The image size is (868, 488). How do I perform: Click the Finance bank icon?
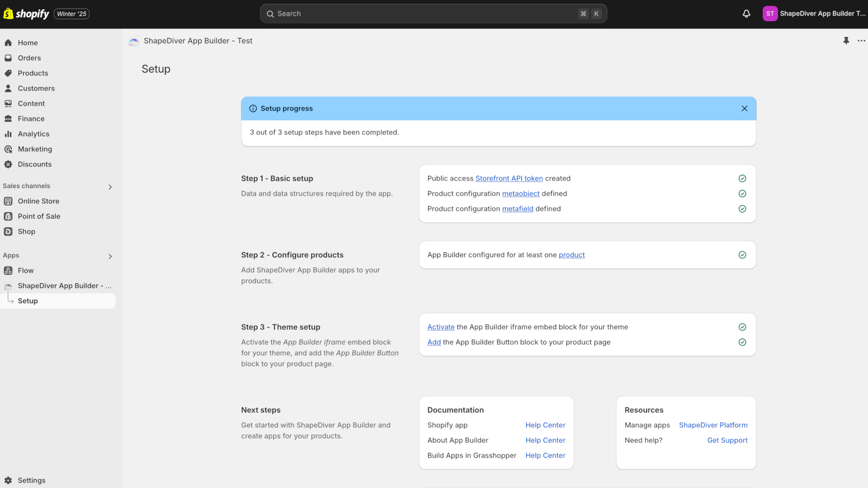click(8, 119)
